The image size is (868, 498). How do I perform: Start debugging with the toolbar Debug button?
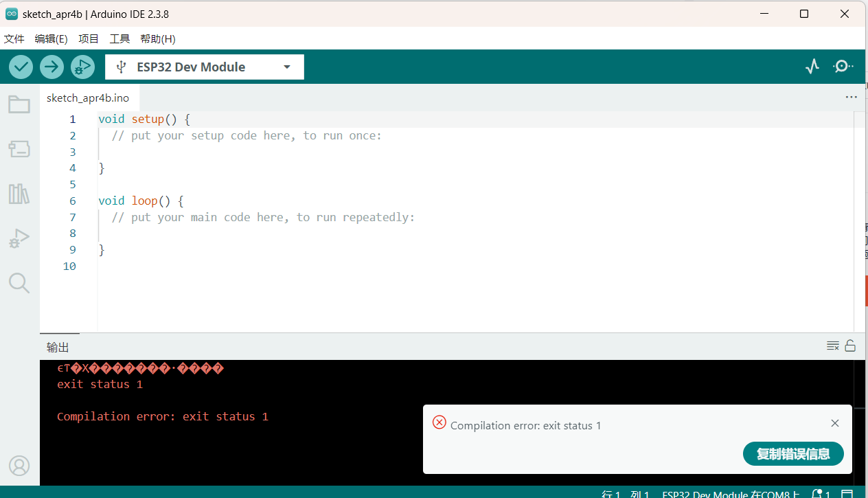click(x=82, y=67)
